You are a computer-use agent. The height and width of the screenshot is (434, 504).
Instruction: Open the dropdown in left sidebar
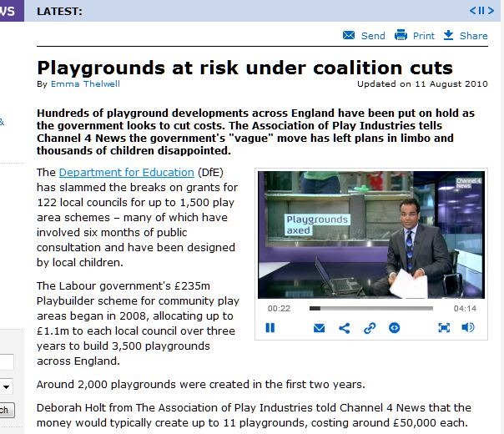pyautogui.click(x=7, y=386)
